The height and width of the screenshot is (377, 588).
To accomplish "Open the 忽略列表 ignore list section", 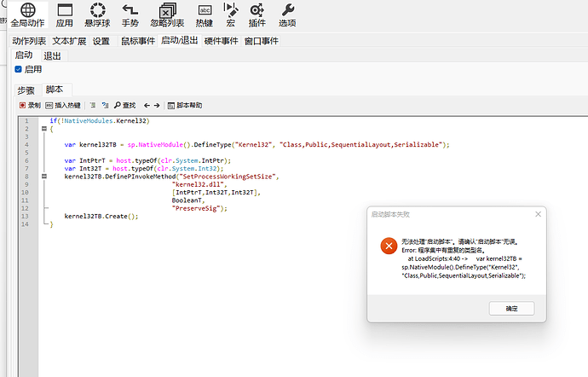I will pos(168,15).
